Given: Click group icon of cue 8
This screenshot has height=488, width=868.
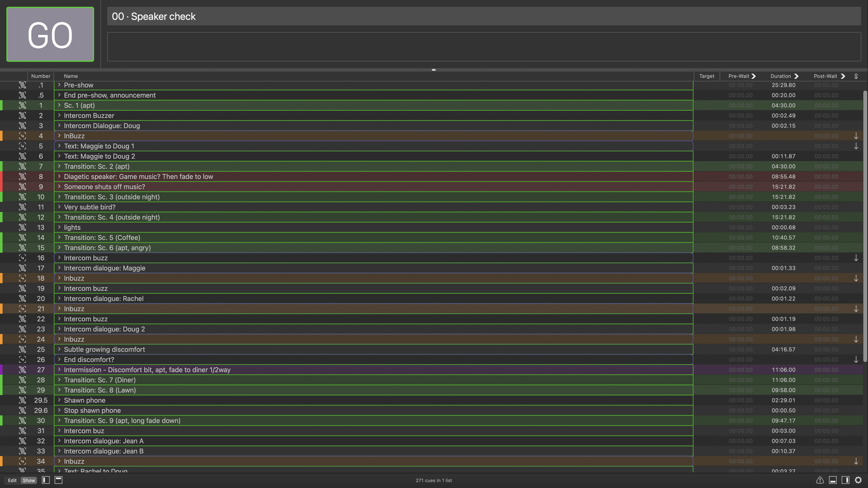Looking at the screenshot, I should (23, 176).
